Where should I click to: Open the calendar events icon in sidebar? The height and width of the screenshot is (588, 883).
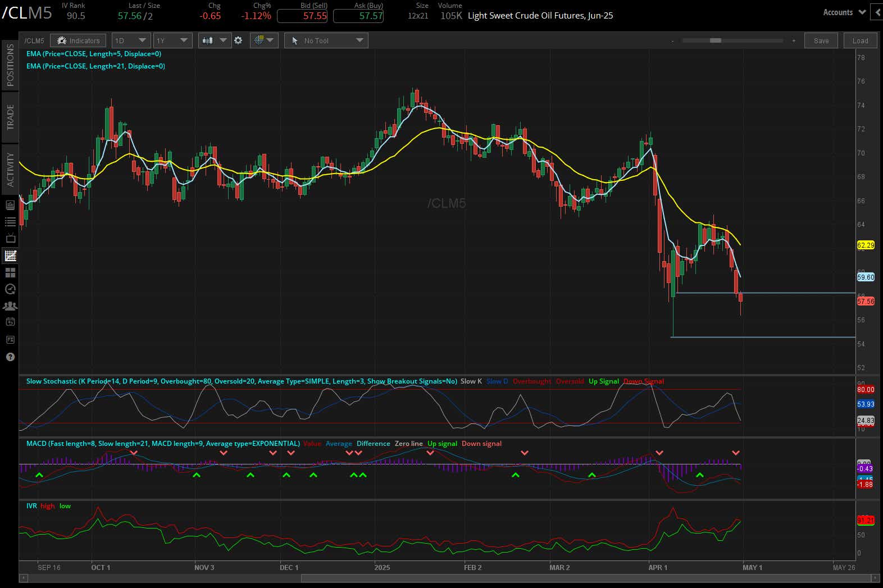click(10, 322)
